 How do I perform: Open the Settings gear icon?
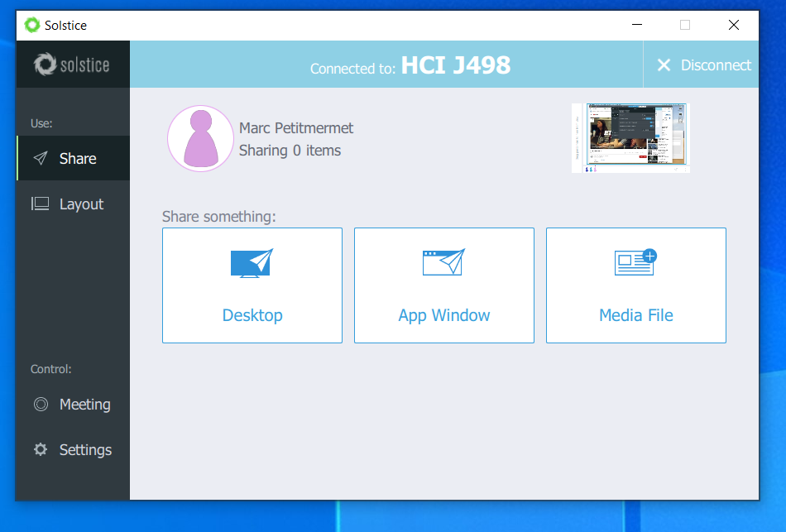pos(41,449)
